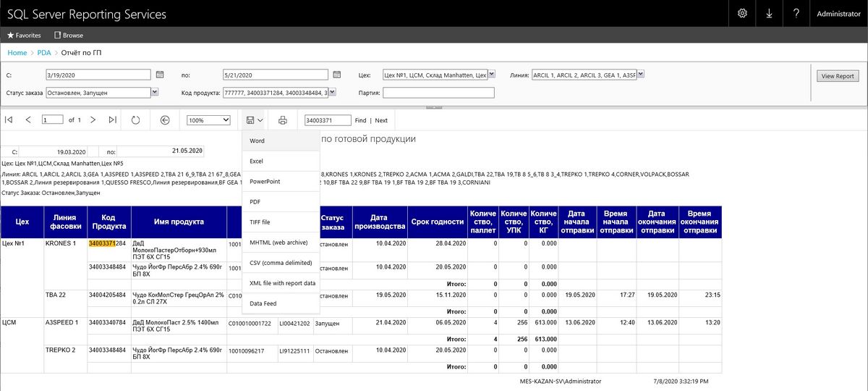Click the Find link
Image resolution: width=868 pixels, height=391 pixels.
tap(360, 120)
